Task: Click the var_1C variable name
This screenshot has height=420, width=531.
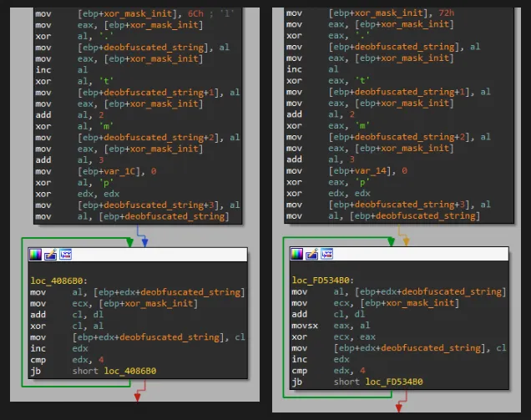Action: [x=119, y=171]
